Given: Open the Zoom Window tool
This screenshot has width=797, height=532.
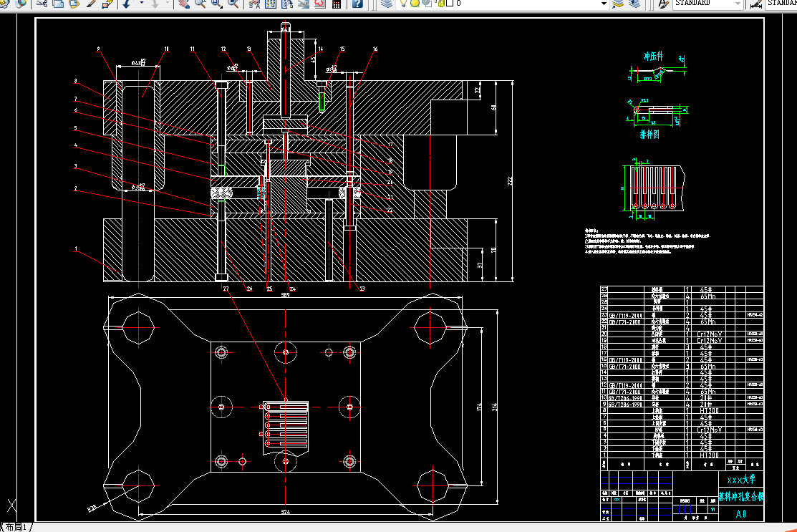Looking at the screenshot, I should pyautogui.click(x=217, y=4).
